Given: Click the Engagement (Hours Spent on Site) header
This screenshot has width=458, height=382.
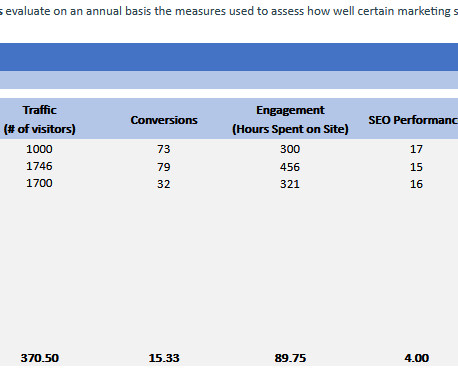Looking at the screenshot, I should click(x=290, y=119).
